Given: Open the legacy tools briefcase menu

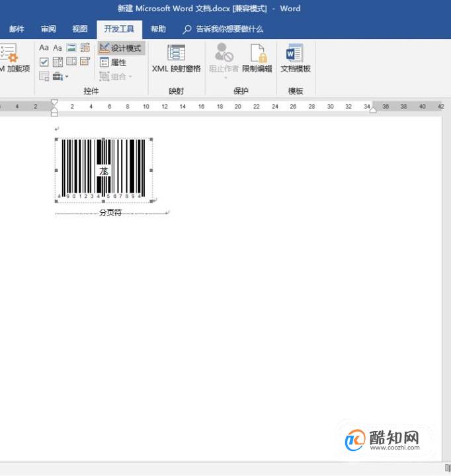Looking at the screenshot, I should [x=60, y=76].
